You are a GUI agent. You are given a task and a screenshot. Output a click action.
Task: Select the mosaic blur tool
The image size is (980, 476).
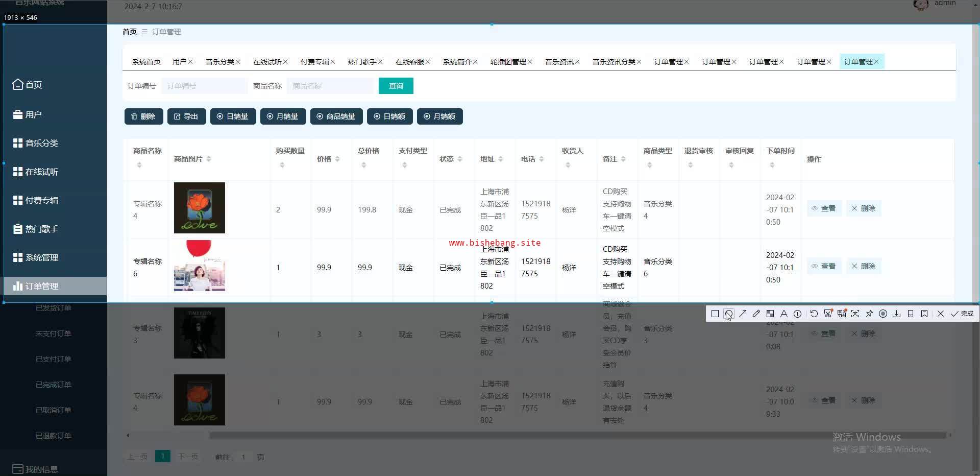(770, 314)
